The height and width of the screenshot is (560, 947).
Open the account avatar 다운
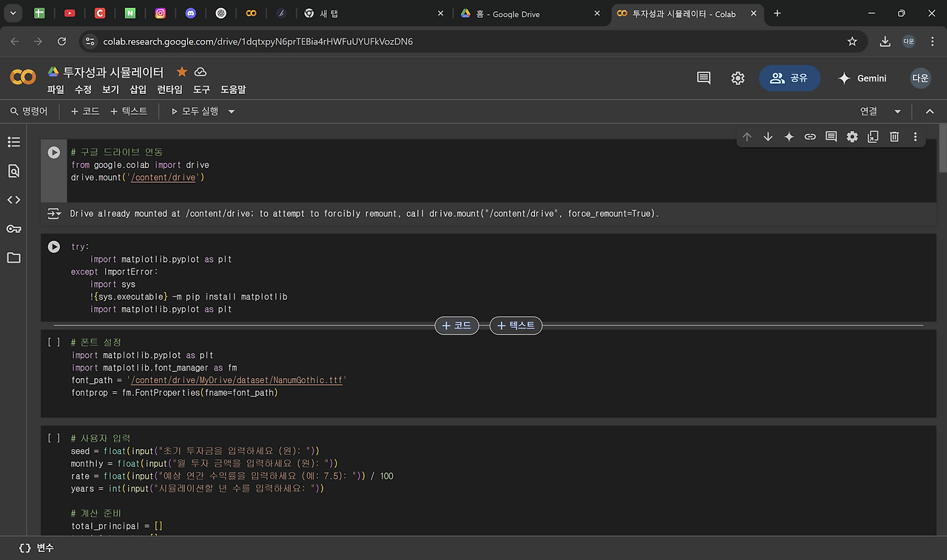920,78
